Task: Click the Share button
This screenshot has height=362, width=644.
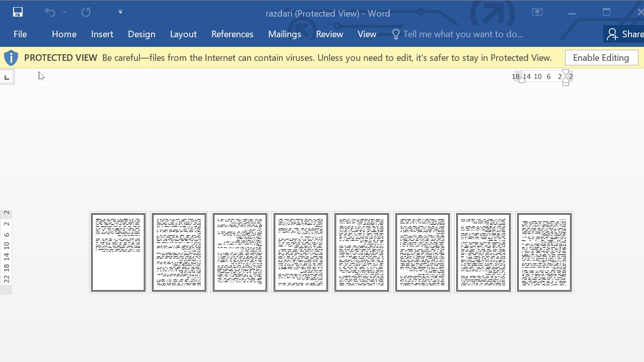Action: point(624,34)
